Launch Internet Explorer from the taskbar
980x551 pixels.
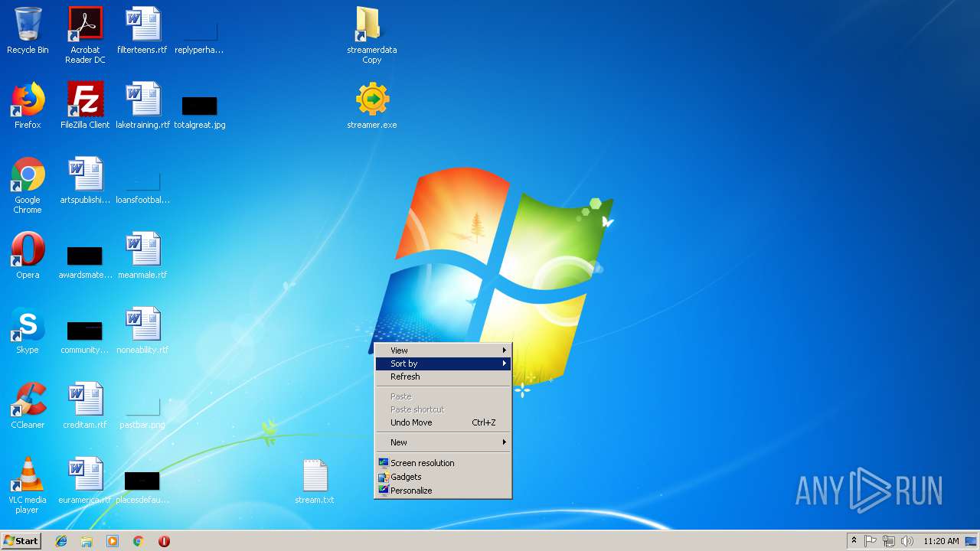(61, 541)
